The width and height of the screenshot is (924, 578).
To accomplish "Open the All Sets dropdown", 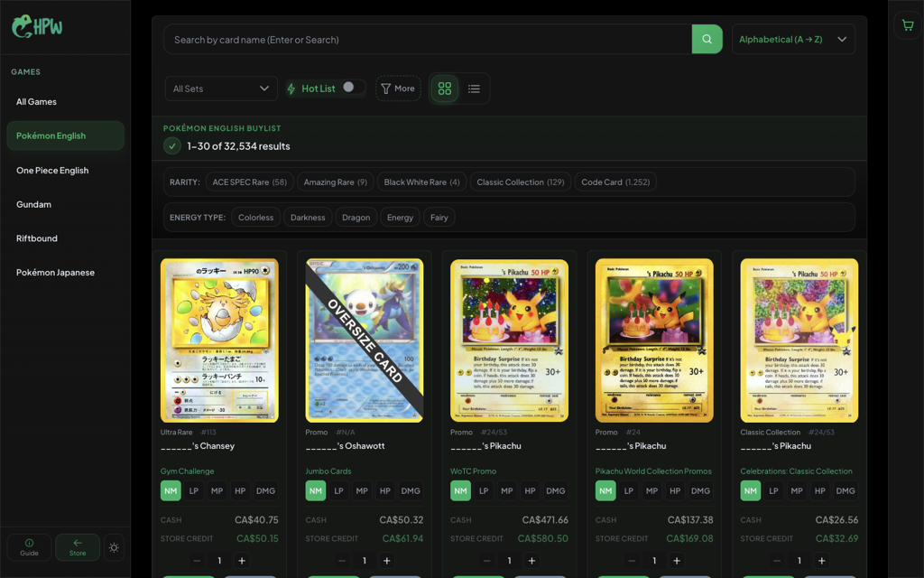I will pos(221,89).
